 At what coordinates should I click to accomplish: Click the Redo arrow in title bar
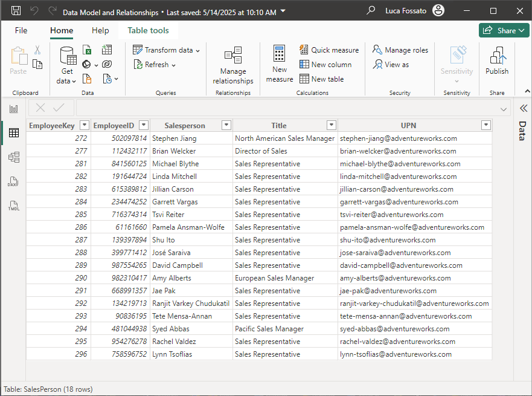[x=53, y=11]
